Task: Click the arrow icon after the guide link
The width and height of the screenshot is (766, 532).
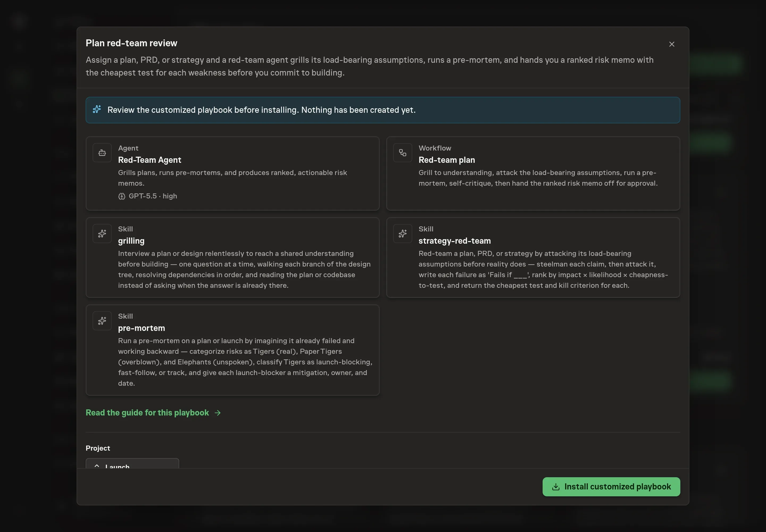Action: pyautogui.click(x=218, y=413)
